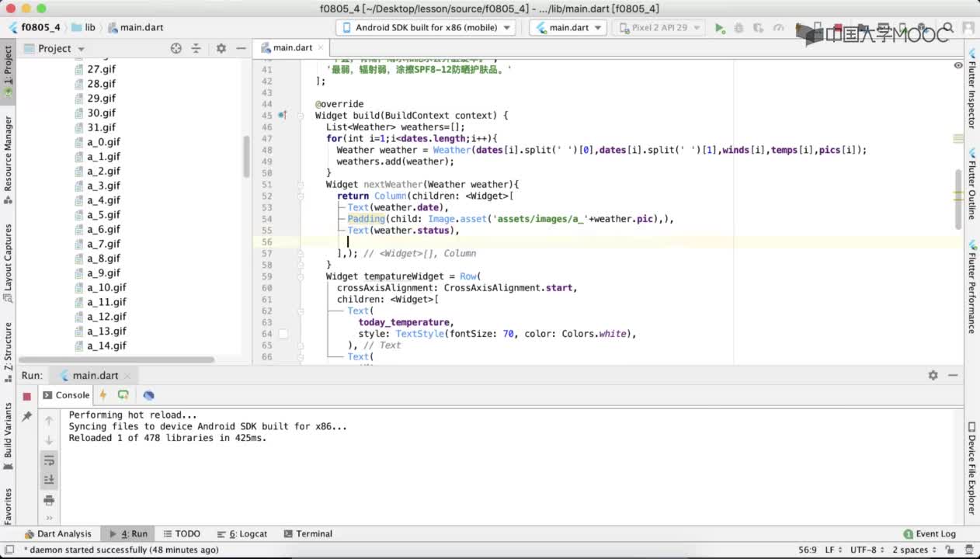Start debugging with the bug icon
980x559 pixels.
click(x=738, y=28)
